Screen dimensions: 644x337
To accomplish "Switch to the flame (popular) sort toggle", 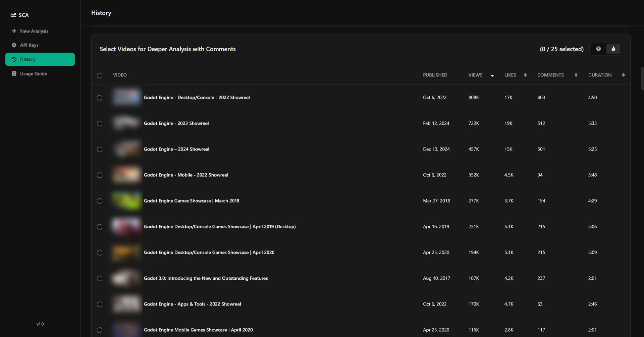I will (613, 49).
